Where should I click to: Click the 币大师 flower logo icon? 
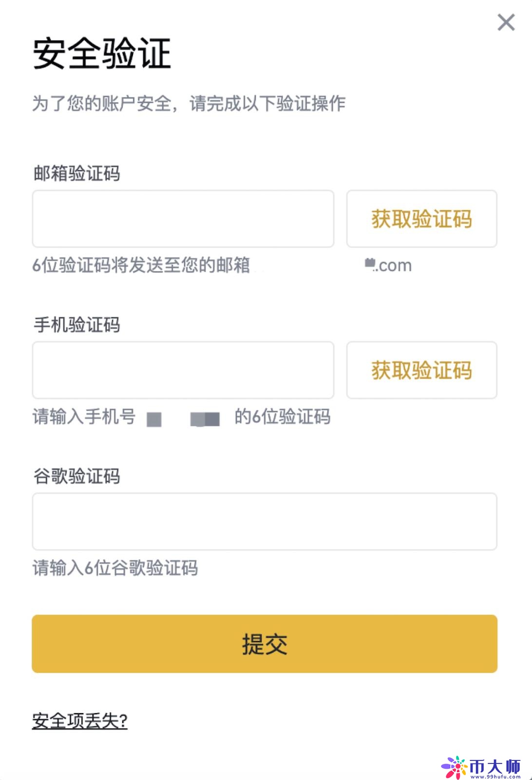454,767
